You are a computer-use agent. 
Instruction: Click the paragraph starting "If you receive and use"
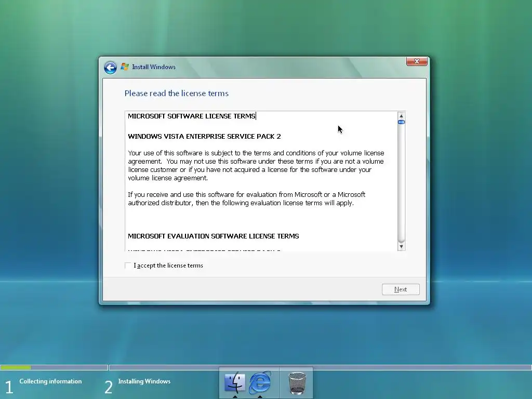tap(247, 199)
